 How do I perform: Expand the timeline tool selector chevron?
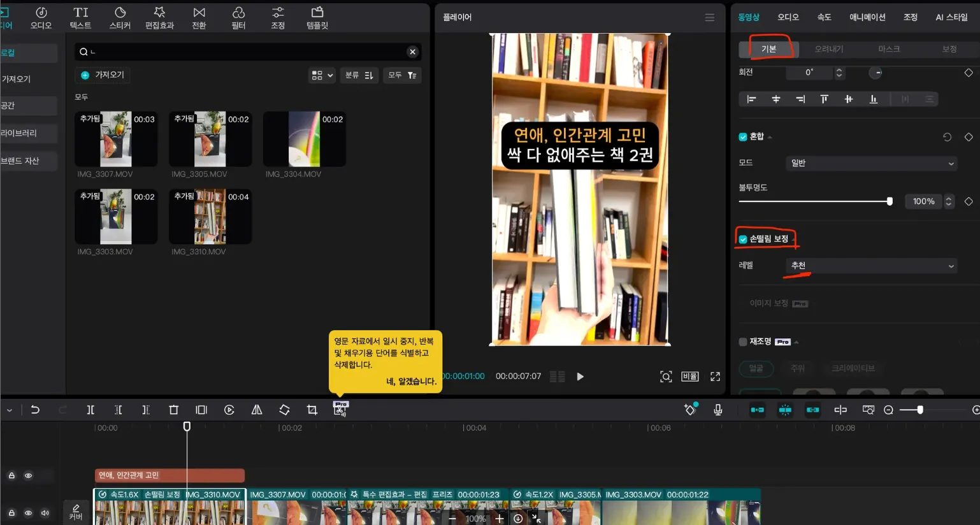click(x=10, y=410)
